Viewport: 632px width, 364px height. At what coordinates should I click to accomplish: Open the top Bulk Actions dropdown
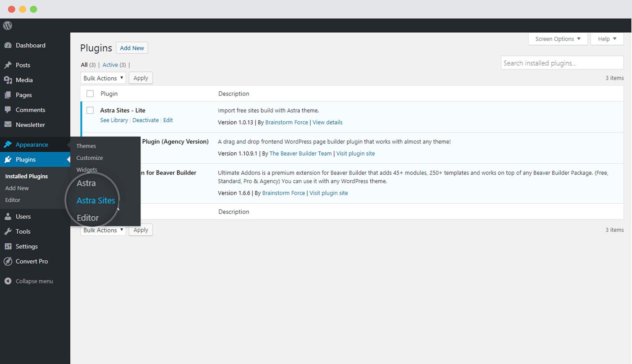[103, 78]
